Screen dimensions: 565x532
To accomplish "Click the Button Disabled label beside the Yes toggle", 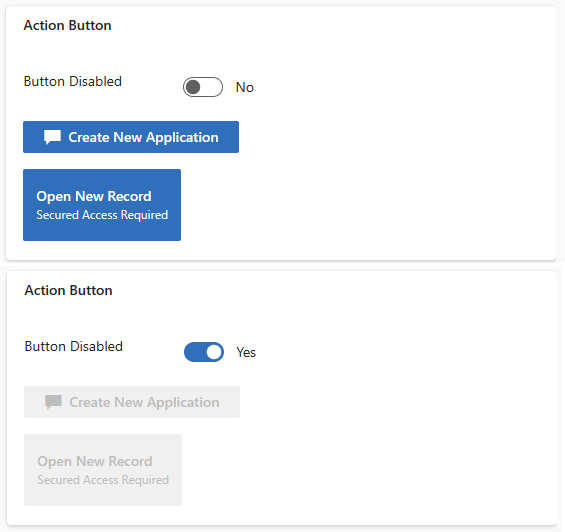I will coord(74,346).
